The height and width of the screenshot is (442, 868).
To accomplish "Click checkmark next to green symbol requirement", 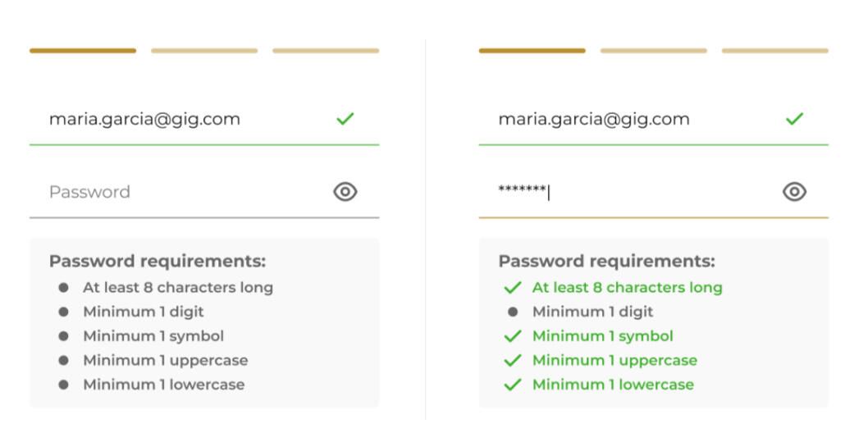I will [513, 336].
